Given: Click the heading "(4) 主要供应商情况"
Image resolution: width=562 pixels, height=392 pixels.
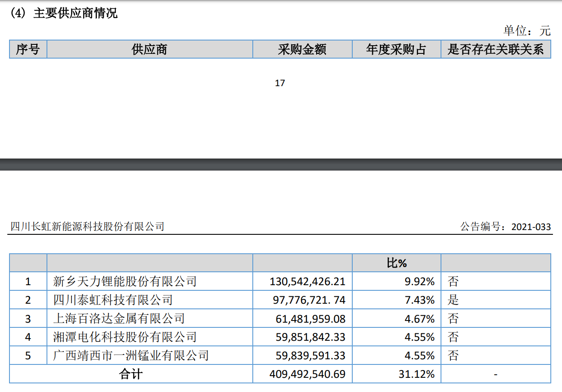Looking at the screenshot, I should (x=64, y=13).
